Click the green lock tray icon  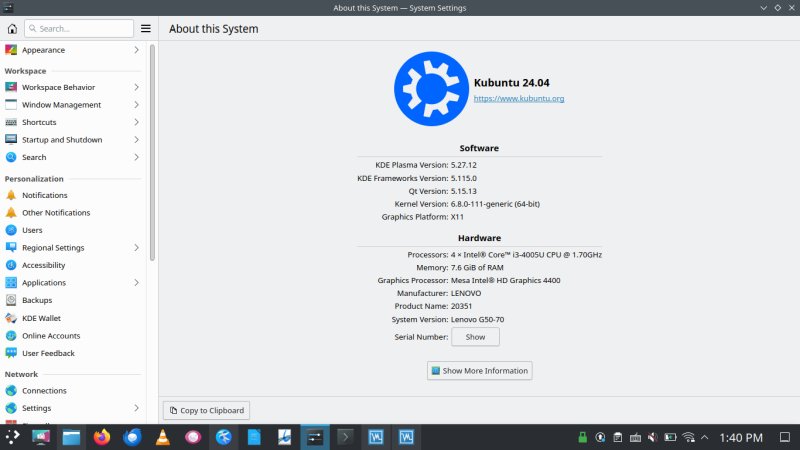click(x=583, y=437)
